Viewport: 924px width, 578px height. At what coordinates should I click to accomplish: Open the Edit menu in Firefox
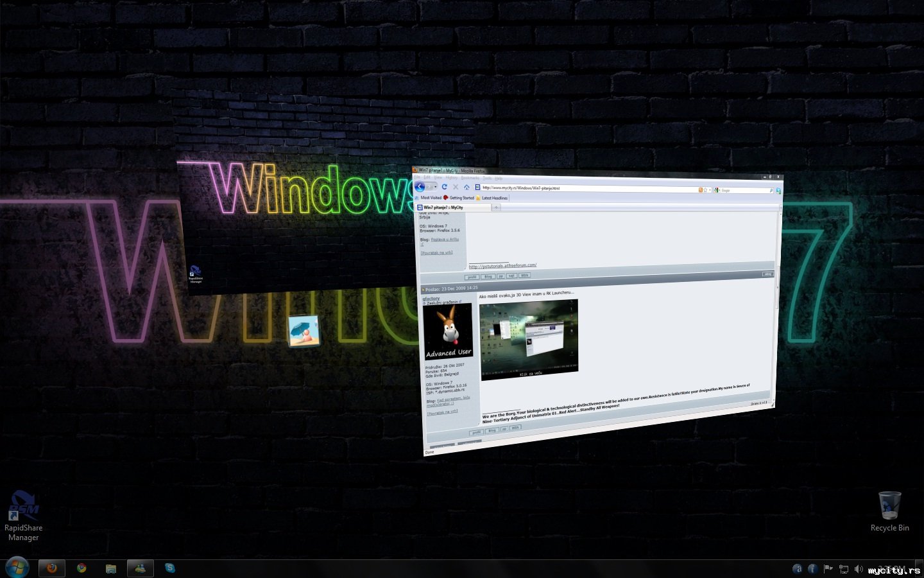point(427,177)
